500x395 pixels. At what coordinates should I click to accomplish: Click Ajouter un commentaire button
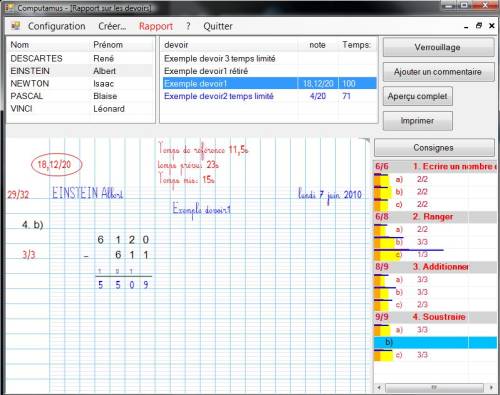(438, 72)
